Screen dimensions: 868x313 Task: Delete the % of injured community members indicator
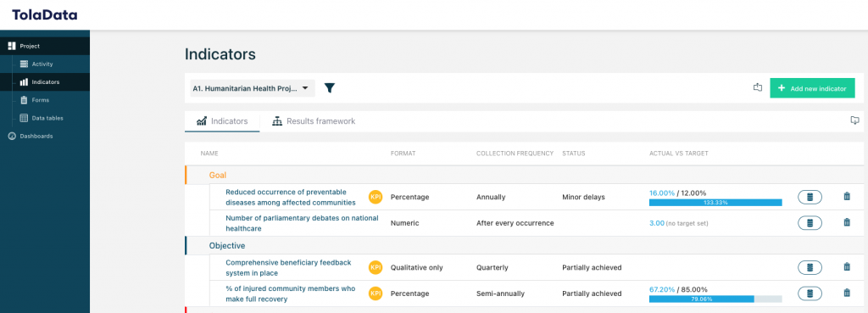[847, 293]
